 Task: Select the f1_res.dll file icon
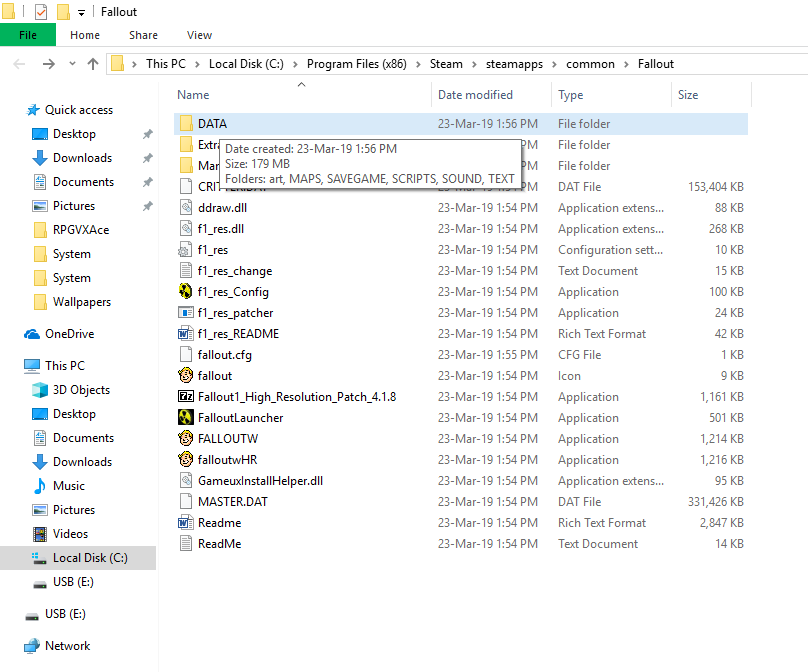[186, 229]
